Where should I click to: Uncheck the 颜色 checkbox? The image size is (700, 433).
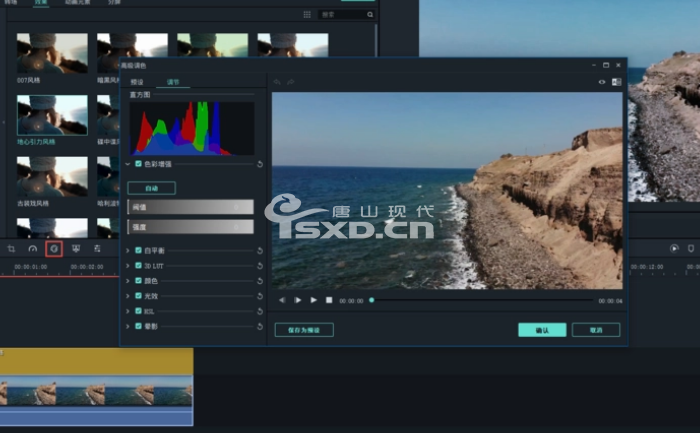click(x=138, y=281)
